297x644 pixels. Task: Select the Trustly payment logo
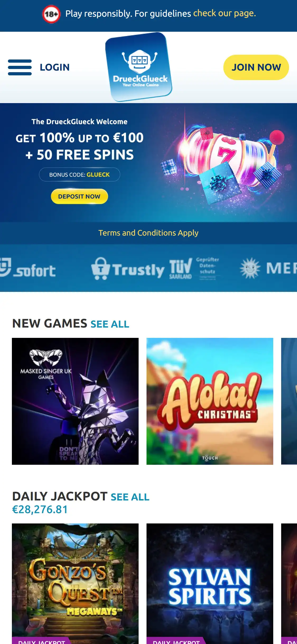click(128, 269)
